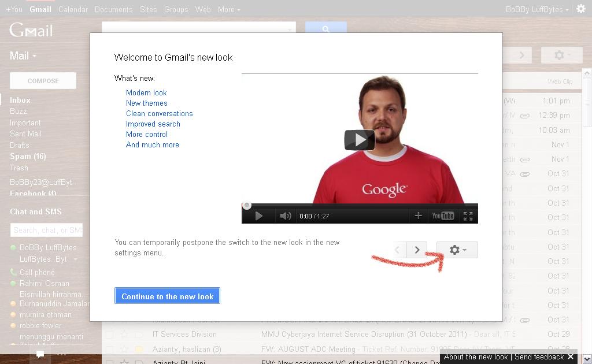592x364 pixels.
Task: Open the Spam (16) folder
Action: tap(28, 156)
